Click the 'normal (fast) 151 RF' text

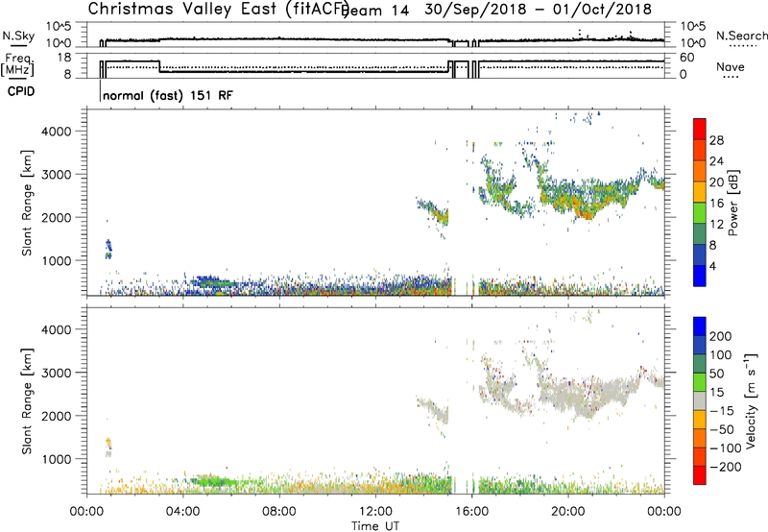[168, 95]
